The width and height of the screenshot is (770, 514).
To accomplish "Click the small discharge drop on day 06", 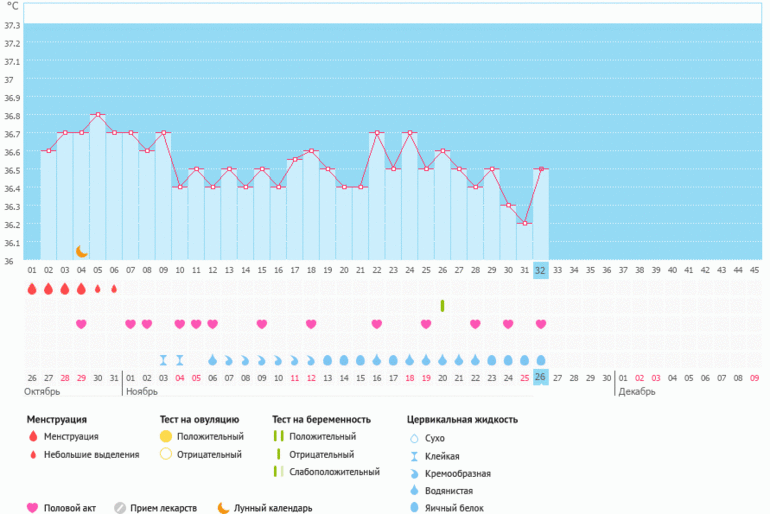I will (x=114, y=289).
